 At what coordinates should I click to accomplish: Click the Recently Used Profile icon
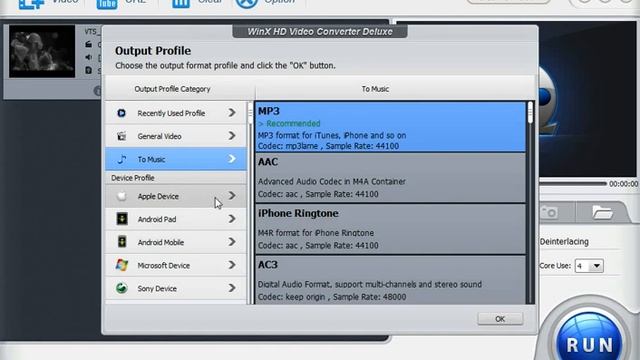pyautogui.click(x=121, y=113)
